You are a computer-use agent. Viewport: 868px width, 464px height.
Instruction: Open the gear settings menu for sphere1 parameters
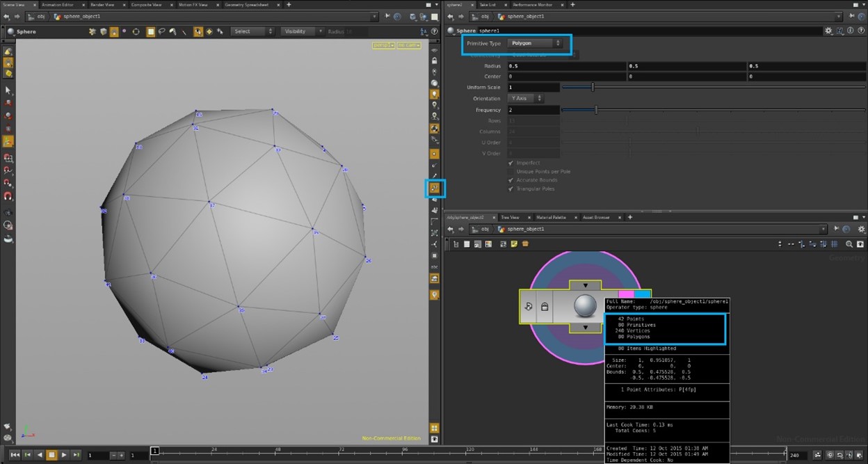tap(828, 31)
